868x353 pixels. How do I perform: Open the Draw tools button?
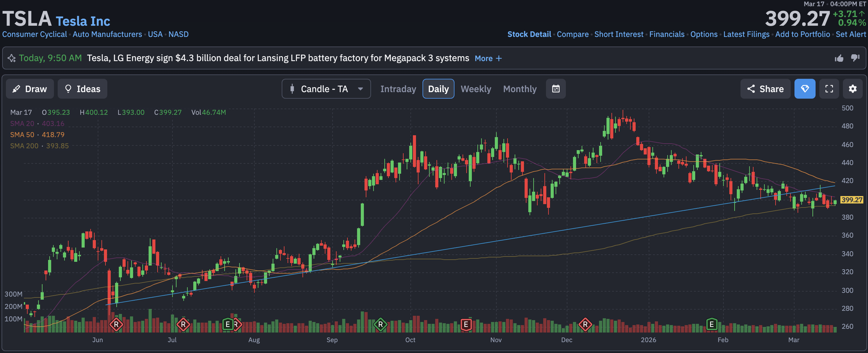click(x=30, y=89)
